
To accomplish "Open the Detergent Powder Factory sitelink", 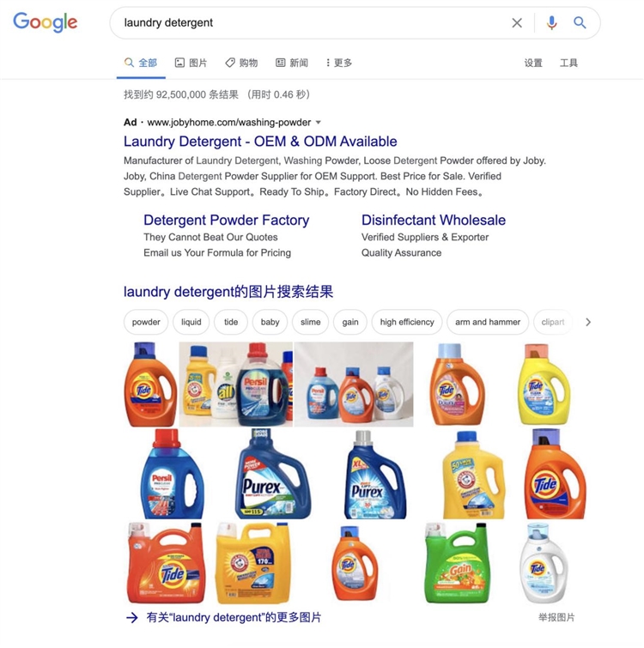I will coord(226,220).
